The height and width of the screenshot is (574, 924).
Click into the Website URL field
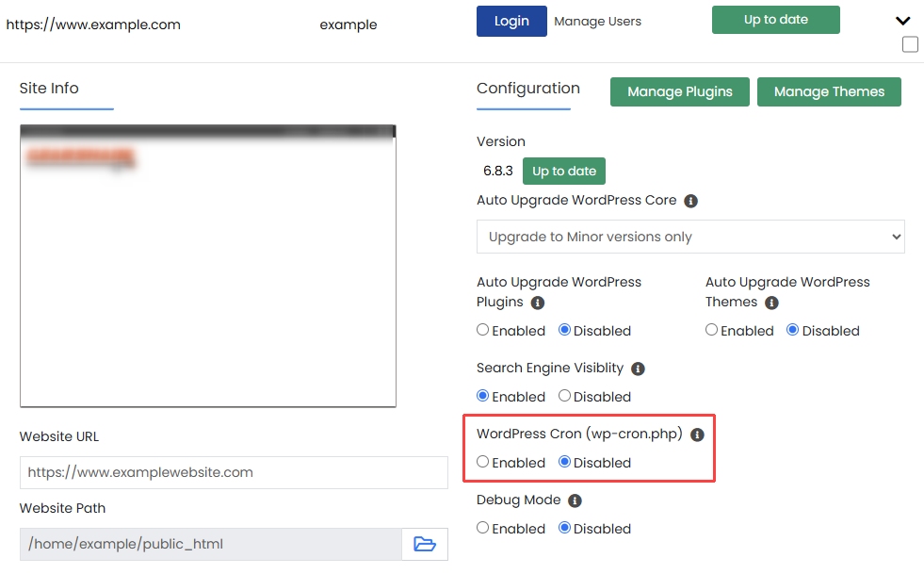pos(234,472)
